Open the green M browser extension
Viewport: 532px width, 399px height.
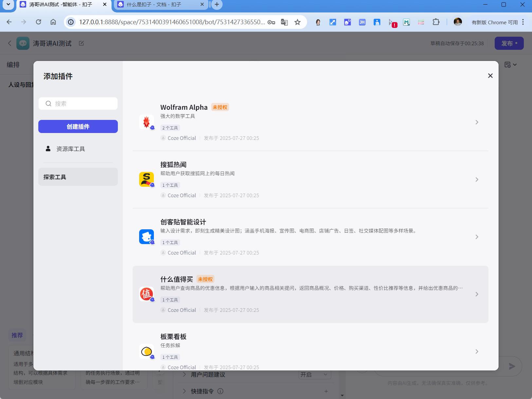pyautogui.click(x=406, y=22)
